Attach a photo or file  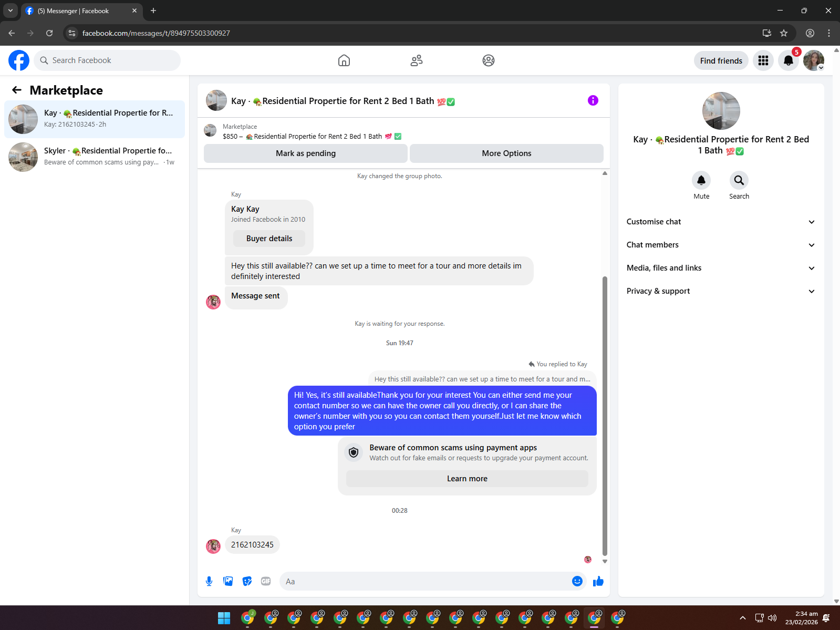tap(228, 581)
